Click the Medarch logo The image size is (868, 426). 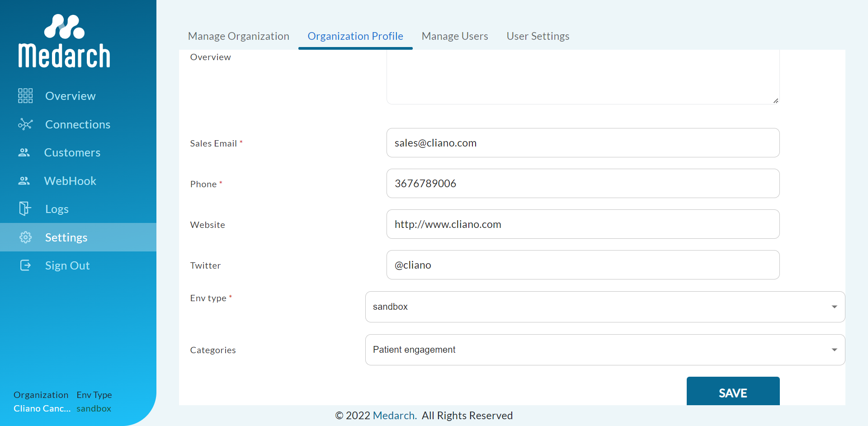(x=64, y=41)
